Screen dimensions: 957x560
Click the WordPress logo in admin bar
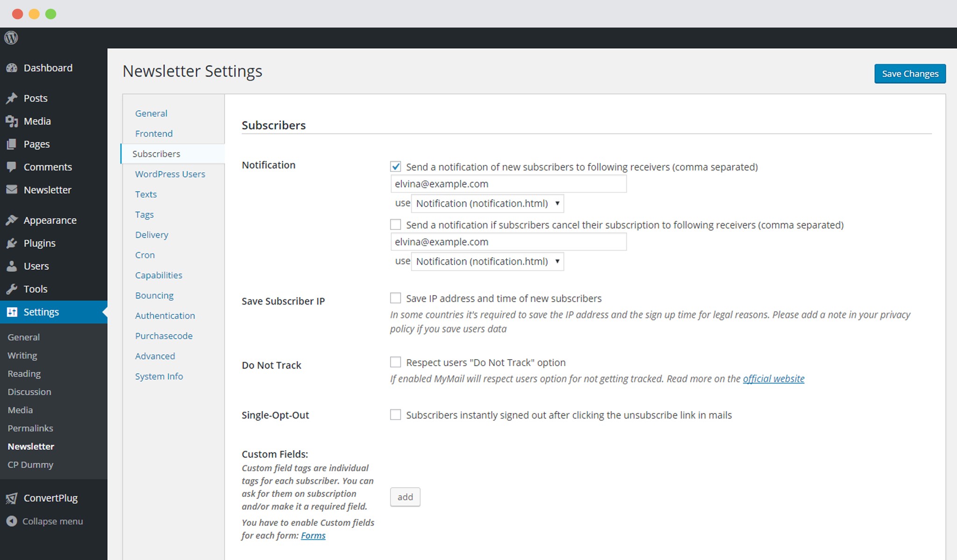[11, 38]
